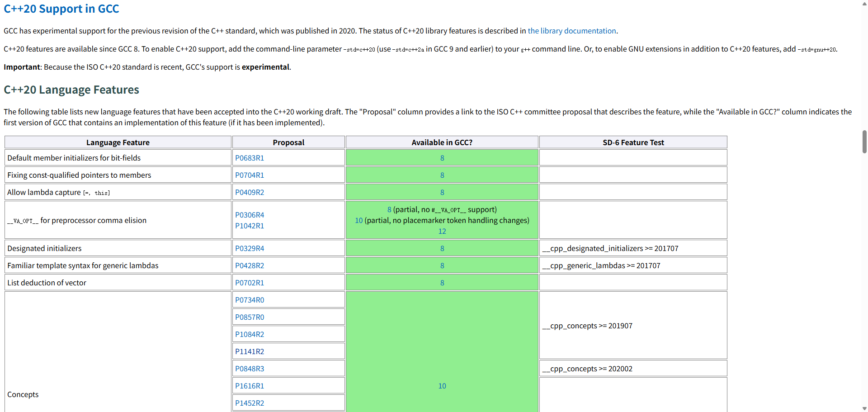Click GCC 8 partial __VA_OPT__ support link

pos(389,209)
